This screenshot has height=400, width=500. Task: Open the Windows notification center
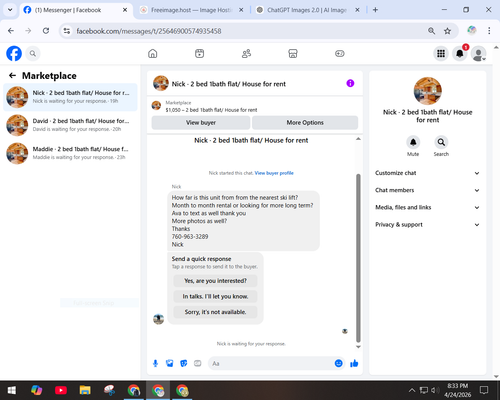484,390
